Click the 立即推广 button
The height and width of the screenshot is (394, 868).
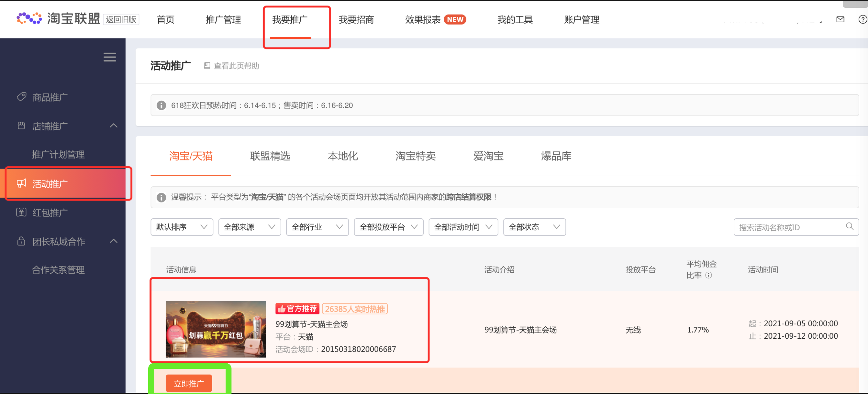point(189,383)
